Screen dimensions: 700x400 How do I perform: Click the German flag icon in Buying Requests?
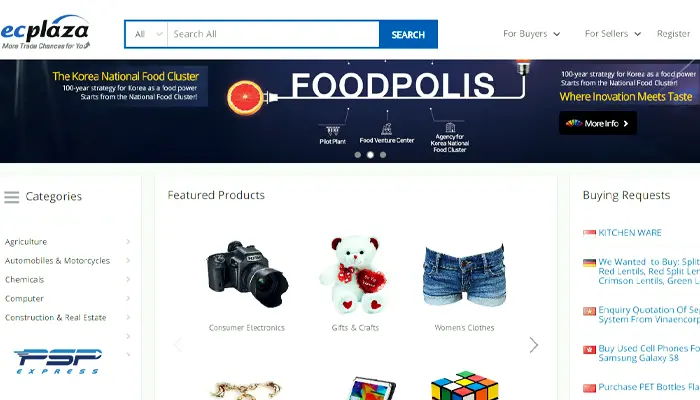(x=589, y=262)
